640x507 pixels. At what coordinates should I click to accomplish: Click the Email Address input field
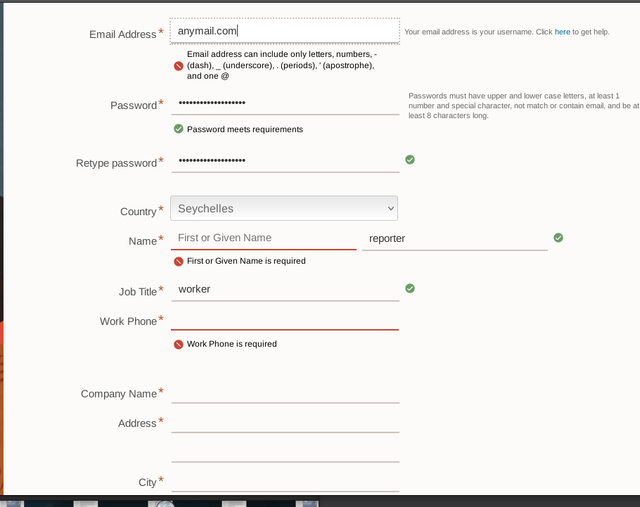pyautogui.click(x=284, y=31)
